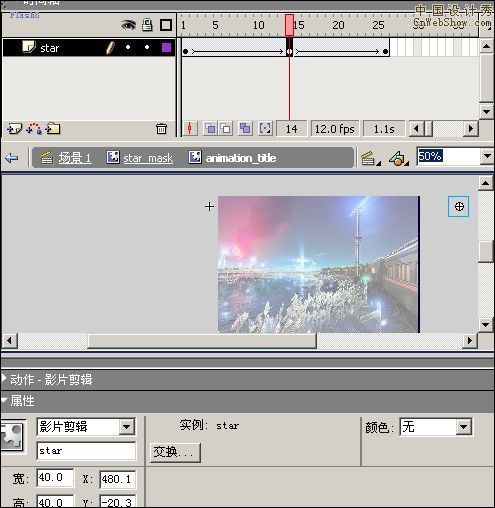Click the center frame button
Screen dimensions: 495x508
tap(190, 129)
